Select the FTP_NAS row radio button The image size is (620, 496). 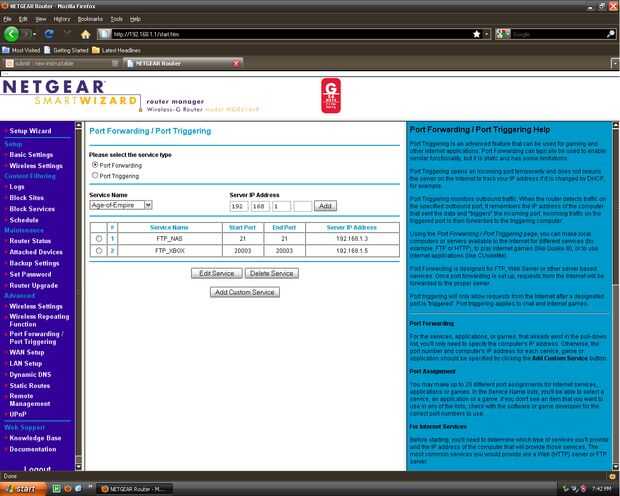[x=99, y=239]
